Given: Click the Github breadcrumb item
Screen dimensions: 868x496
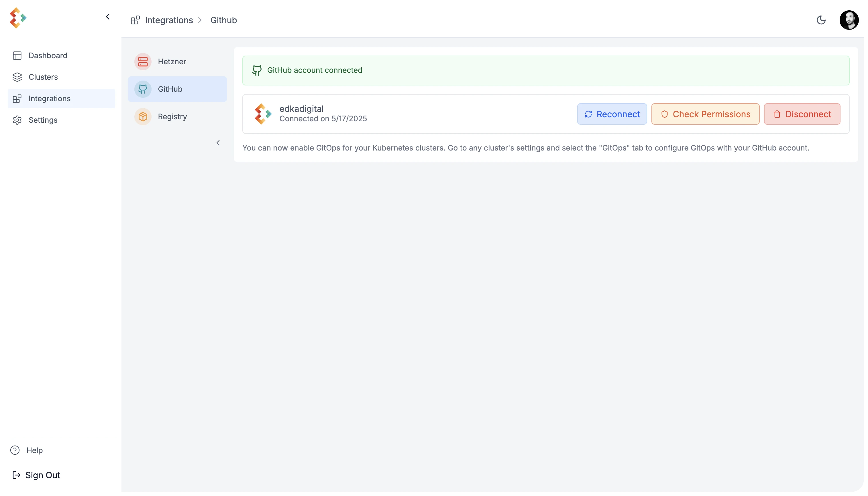Looking at the screenshot, I should pos(223,20).
